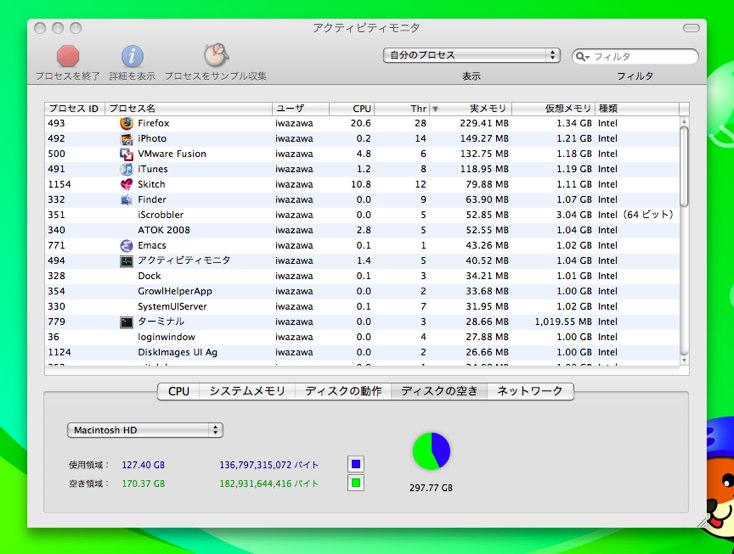Click the blue used-space color swatch
The width and height of the screenshot is (734, 554).
[356, 464]
